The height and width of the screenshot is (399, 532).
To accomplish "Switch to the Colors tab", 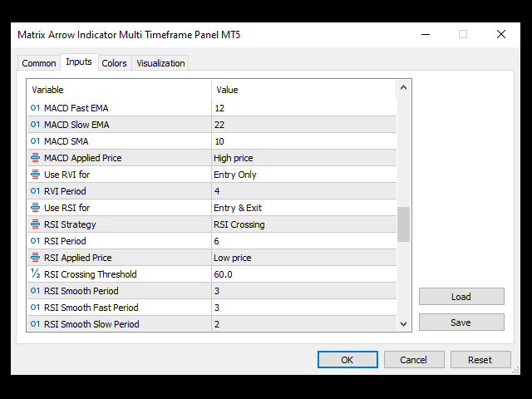I will coord(114,63).
